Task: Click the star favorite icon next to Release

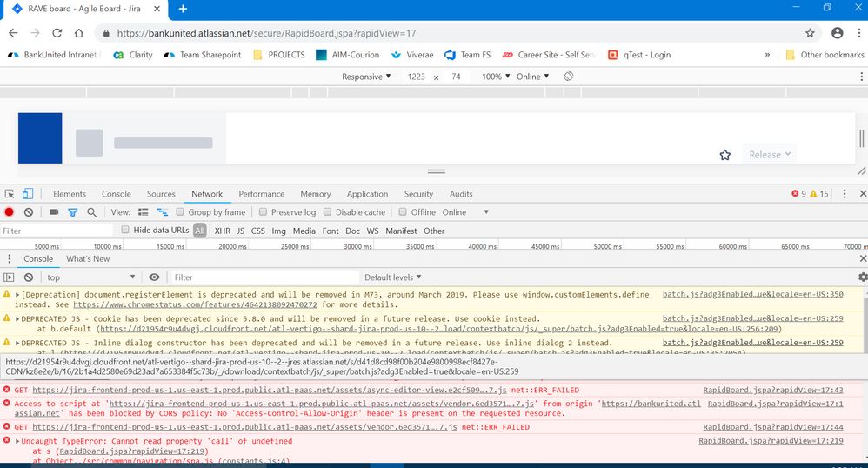Action: pyautogui.click(x=725, y=155)
